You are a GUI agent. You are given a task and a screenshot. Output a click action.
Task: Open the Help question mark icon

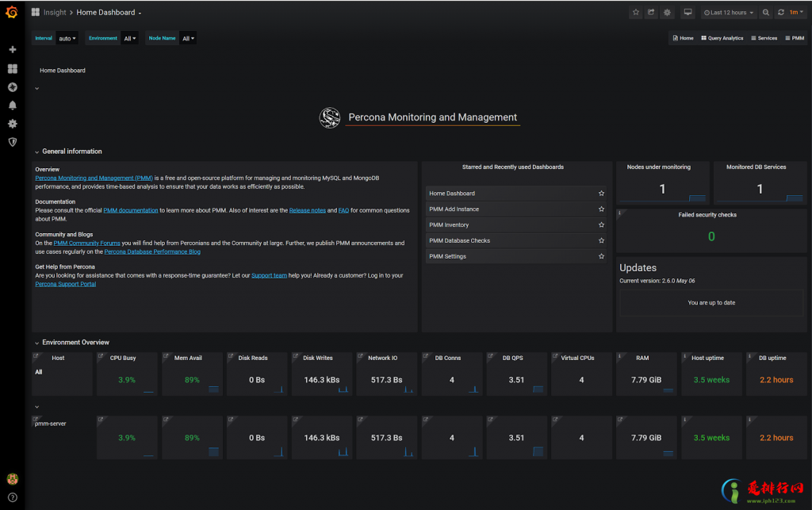point(13,497)
